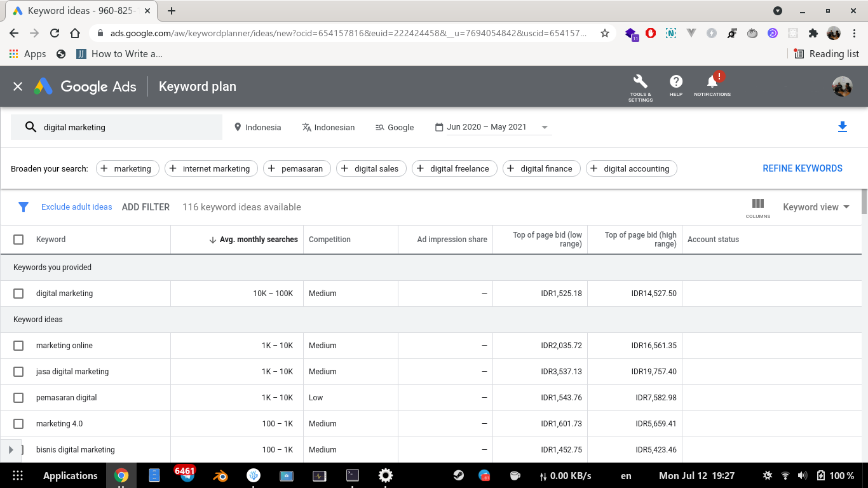The image size is (868, 488).
Task: Expand the Jun 2020 – May 2021 date range
Action: tap(492, 127)
